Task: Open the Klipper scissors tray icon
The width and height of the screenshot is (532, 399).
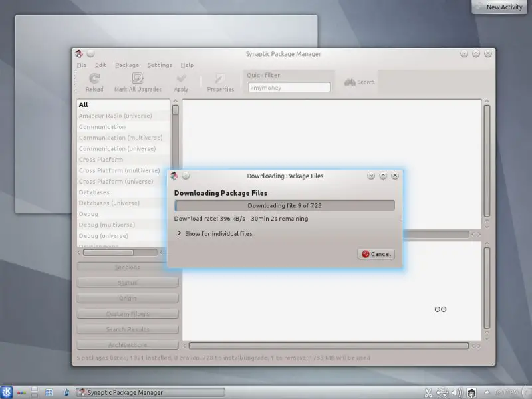Action: pos(428,393)
